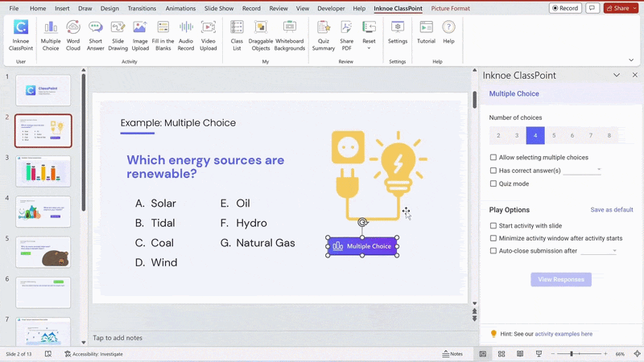Enable Allow selecting multiple choices
644x362 pixels.
click(x=493, y=158)
